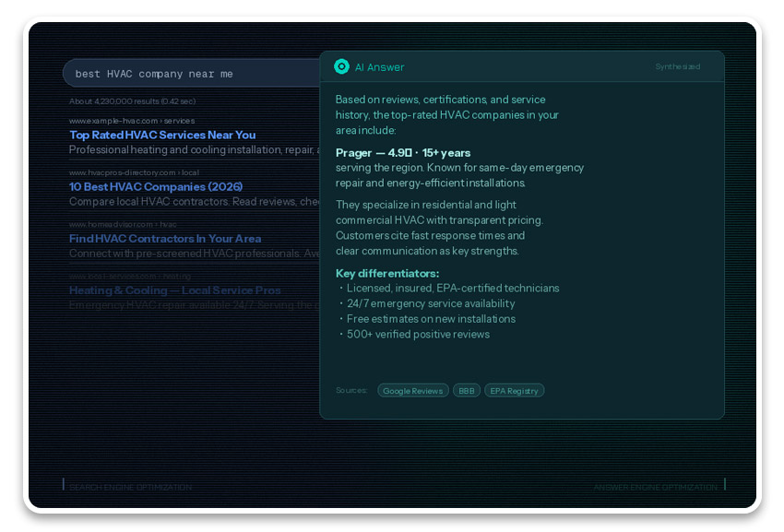This screenshot has height=532, width=784.
Task: Click '24/7 emergency service availability' bullet
Action: 431,303
